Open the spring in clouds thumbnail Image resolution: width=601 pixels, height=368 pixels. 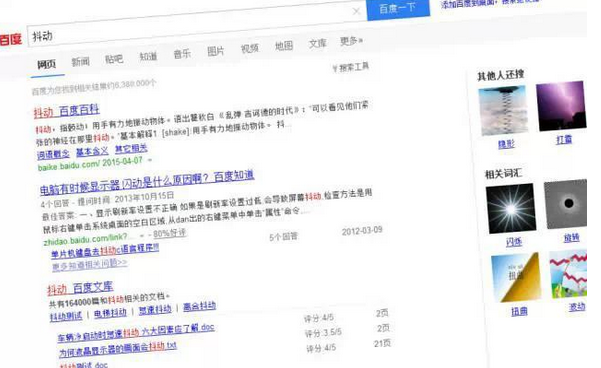click(503, 111)
